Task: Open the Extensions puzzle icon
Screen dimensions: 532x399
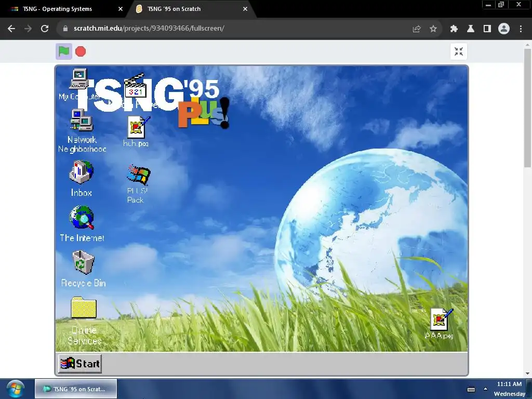Action: 454,29
